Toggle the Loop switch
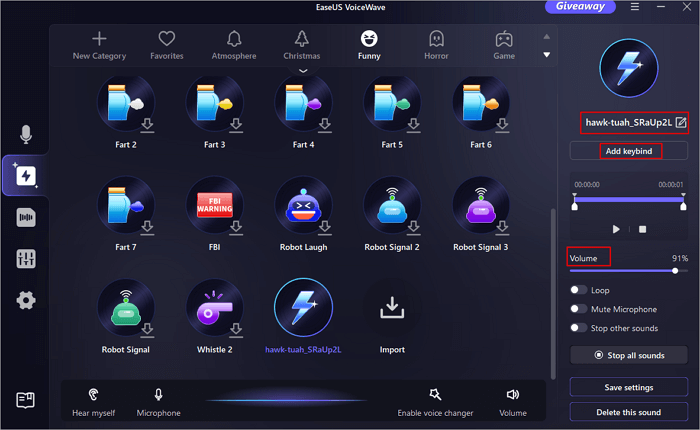Image resolution: width=700 pixels, height=430 pixels. [578, 290]
